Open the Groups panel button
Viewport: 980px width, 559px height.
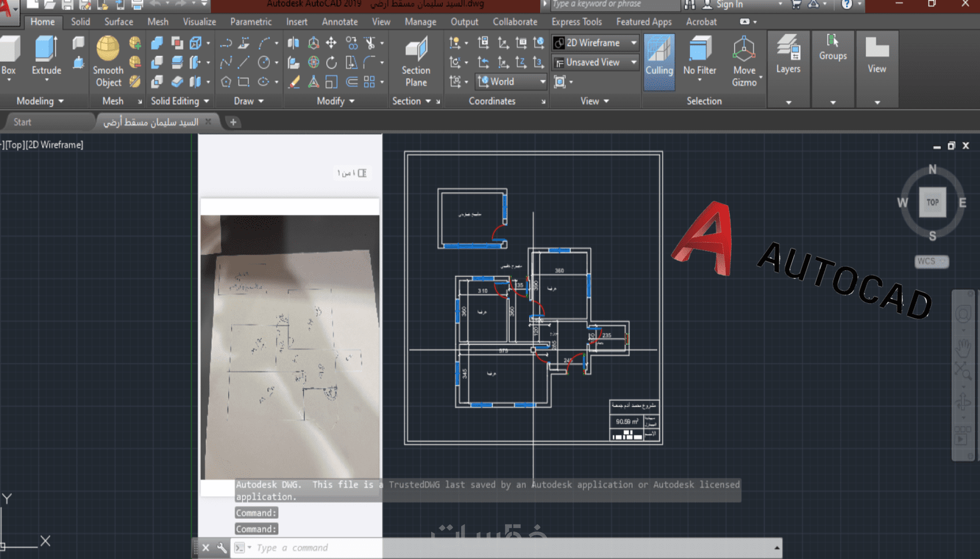pos(833,69)
